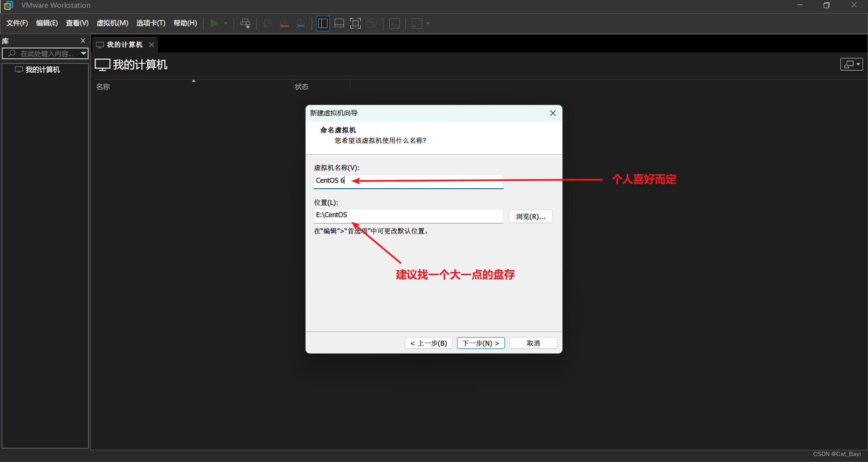Sort by the 名称 column header
The image size is (868, 462).
pos(103,87)
